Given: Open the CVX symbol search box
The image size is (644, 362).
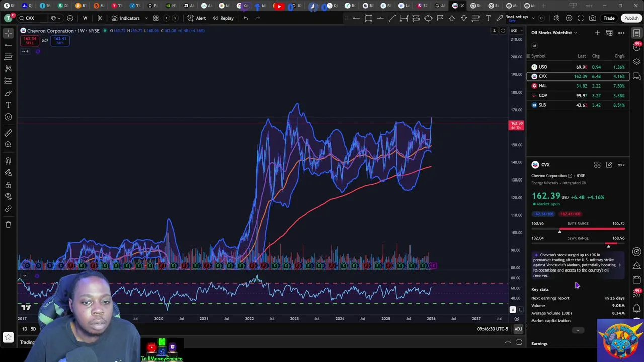Looking at the screenshot, I should pyautogui.click(x=34, y=18).
